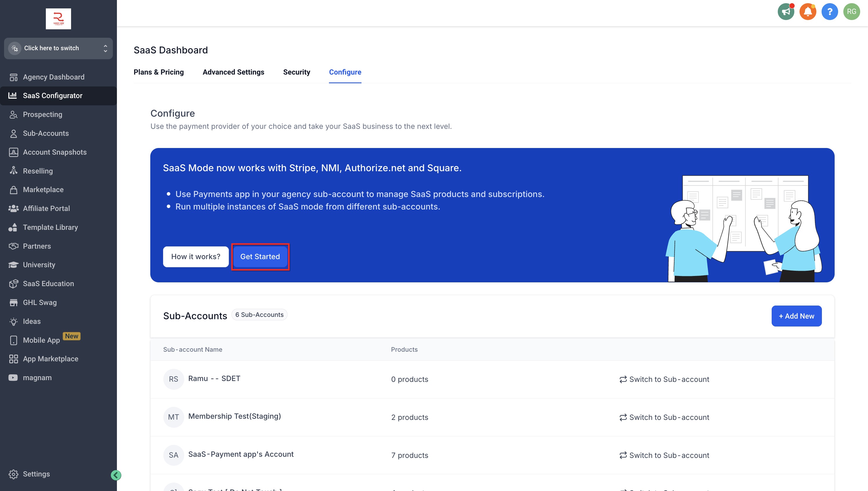Screen dimensions: 868x491
Task: Click the Membership Test(Staging) row name
Action: click(x=234, y=416)
